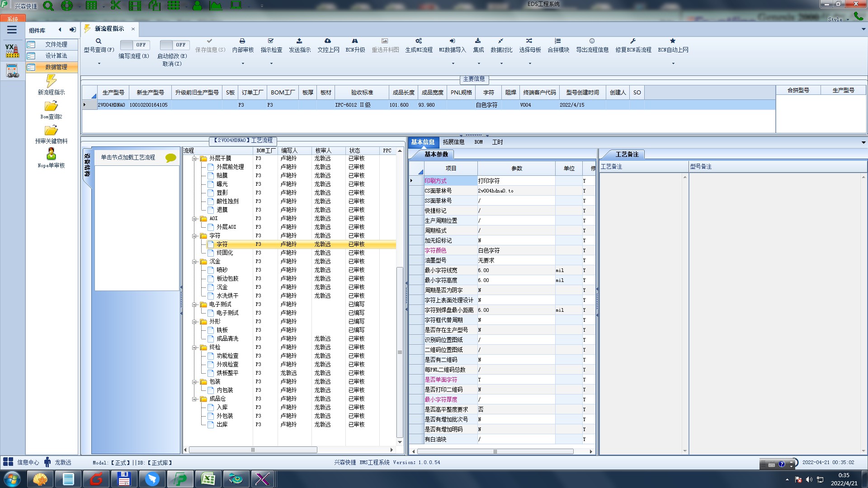
Task: Open 新流程指示 lightning icon in sidebar
Action: click(51, 81)
